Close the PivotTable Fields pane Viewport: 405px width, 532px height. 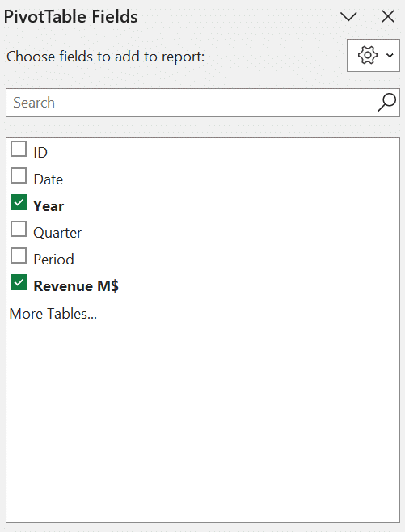(x=388, y=16)
